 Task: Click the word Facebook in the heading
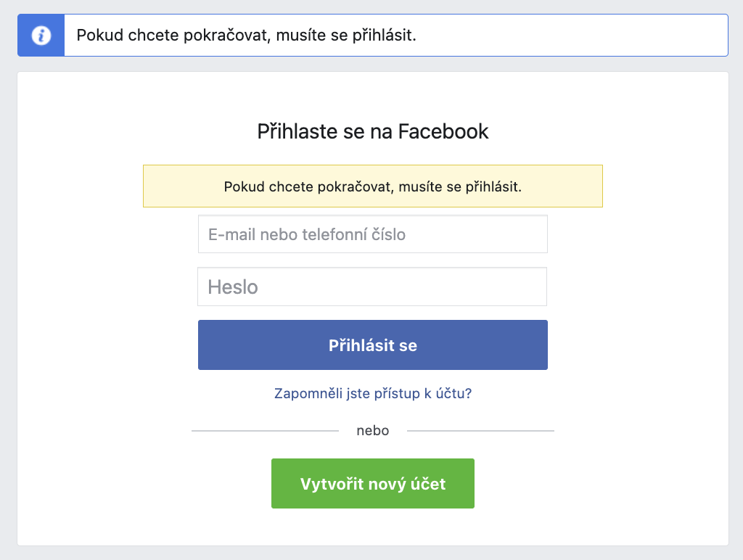click(443, 131)
